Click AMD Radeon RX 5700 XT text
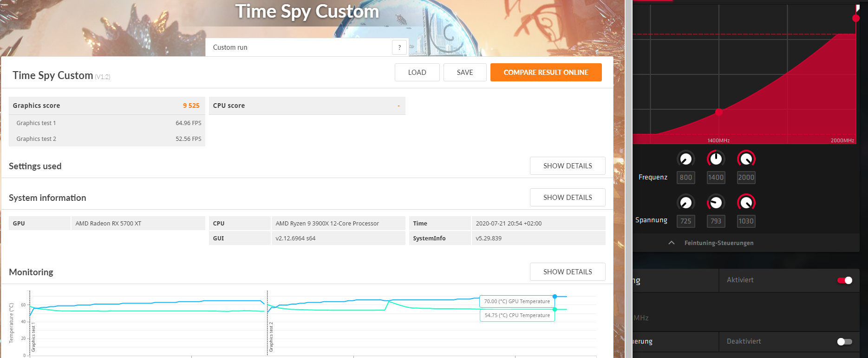Image resolution: width=868 pixels, height=358 pixels. point(108,224)
